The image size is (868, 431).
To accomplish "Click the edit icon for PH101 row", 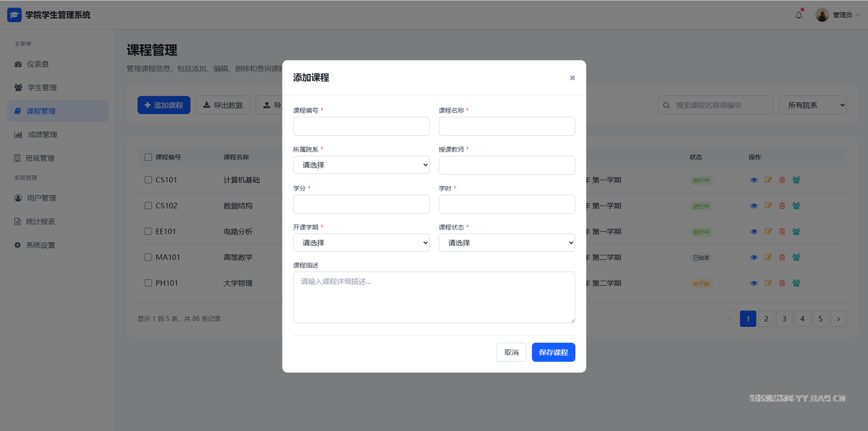I will (768, 283).
